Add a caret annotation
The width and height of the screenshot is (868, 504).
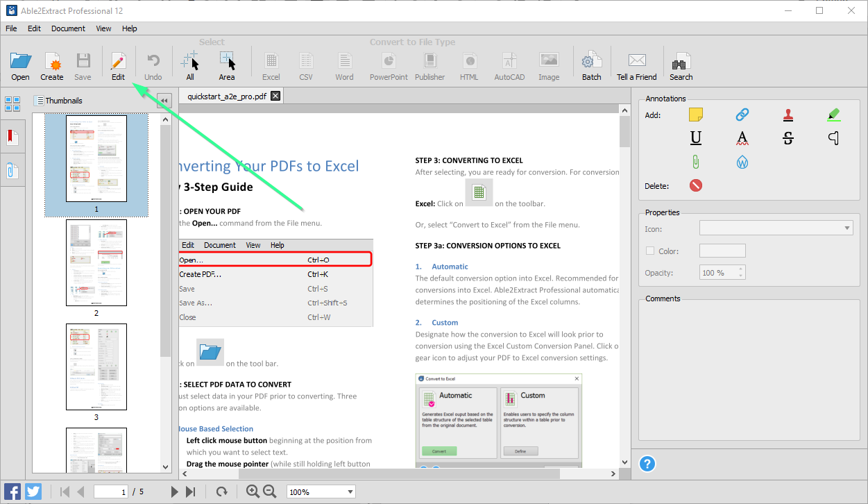coord(834,138)
